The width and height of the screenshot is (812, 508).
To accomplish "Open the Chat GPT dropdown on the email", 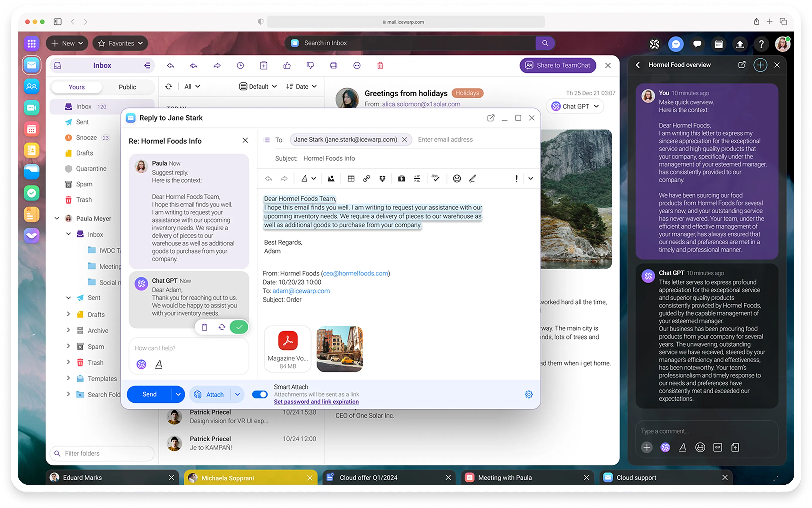I will (575, 106).
